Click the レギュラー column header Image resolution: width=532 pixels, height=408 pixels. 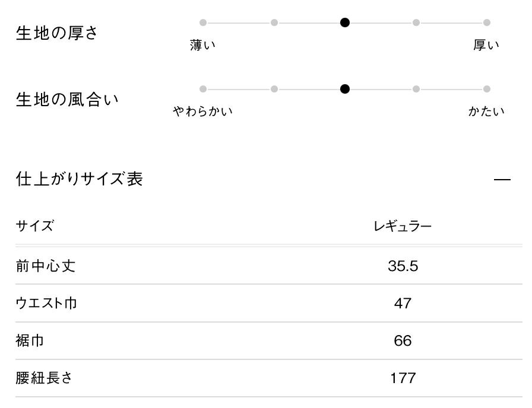tap(403, 226)
